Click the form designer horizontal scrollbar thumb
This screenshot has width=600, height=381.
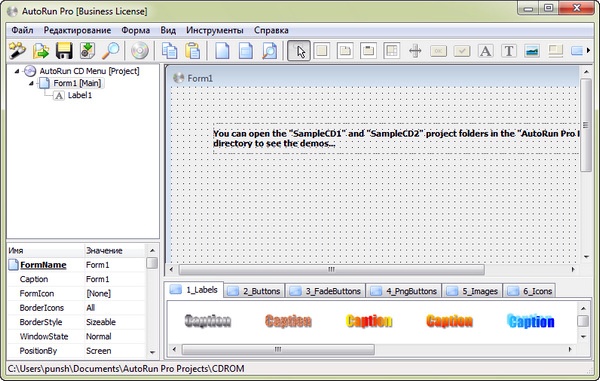331,269
